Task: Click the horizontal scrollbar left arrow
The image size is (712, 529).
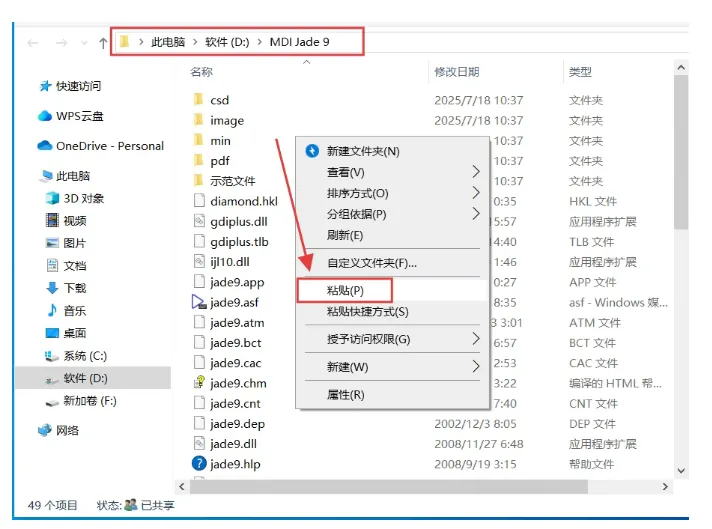Action: pyautogui.click(x=182, y=486)
